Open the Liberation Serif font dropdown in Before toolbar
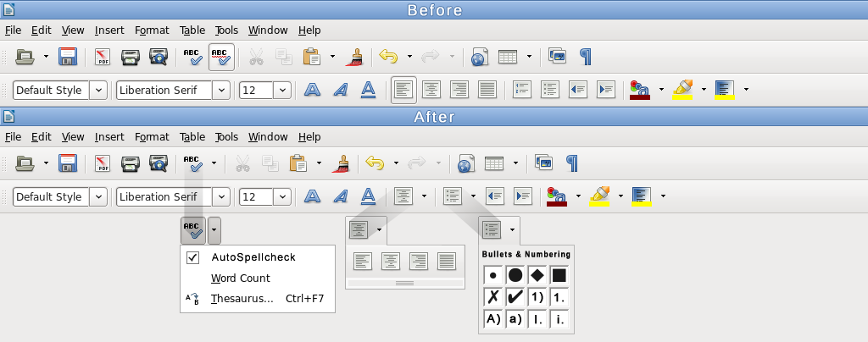Image resolution: width=868 pixels, height=342 pixels. (x=220, y=90)
